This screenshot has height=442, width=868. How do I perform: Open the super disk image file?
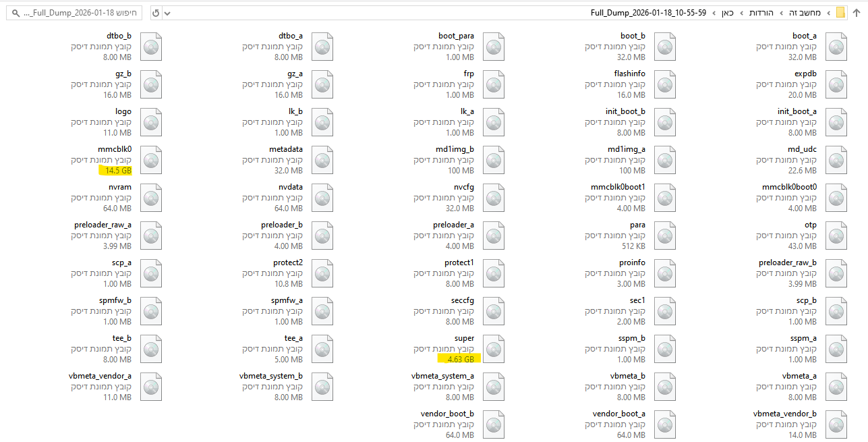tap(494, 349)
